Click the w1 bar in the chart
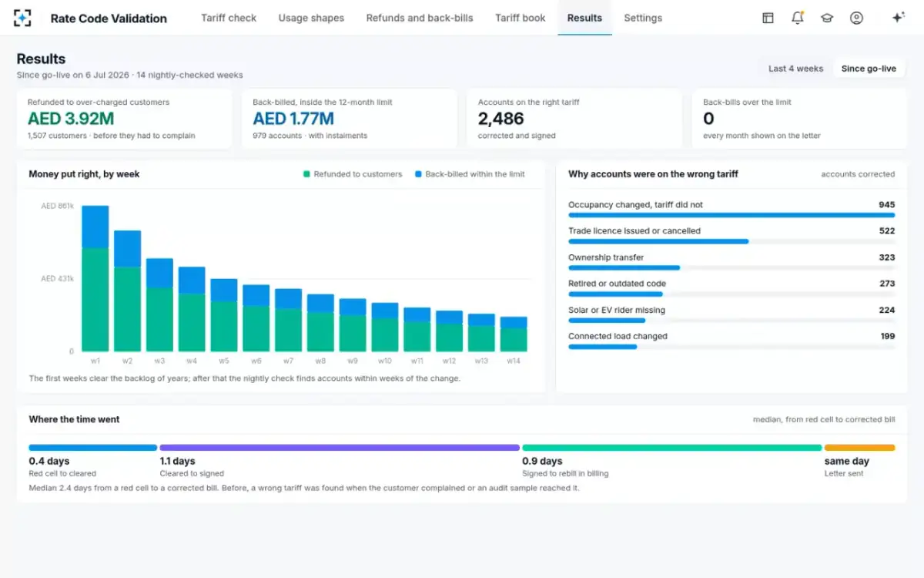The image size is (924, 578). 95,278
